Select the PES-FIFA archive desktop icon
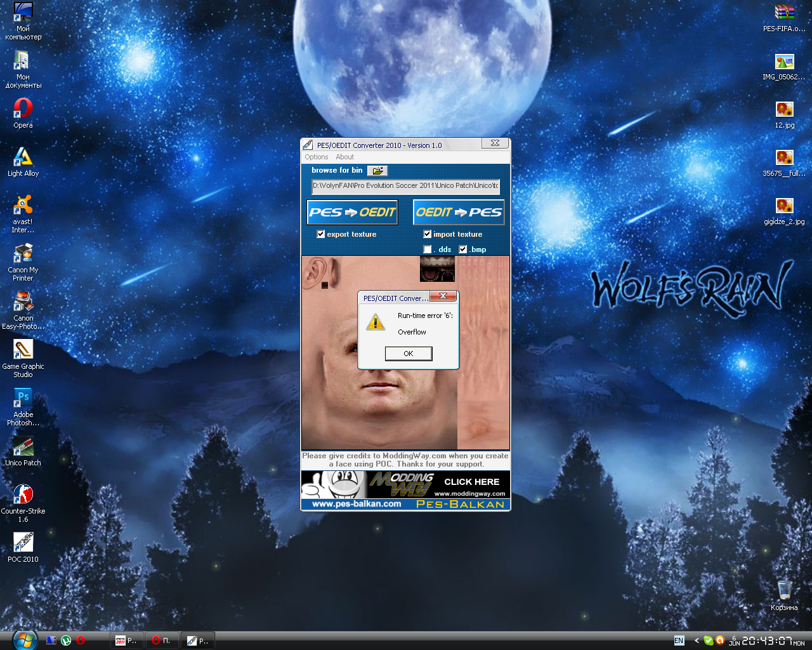The width and height of the screenshot is (812, 650). click(x=785, y=17)
